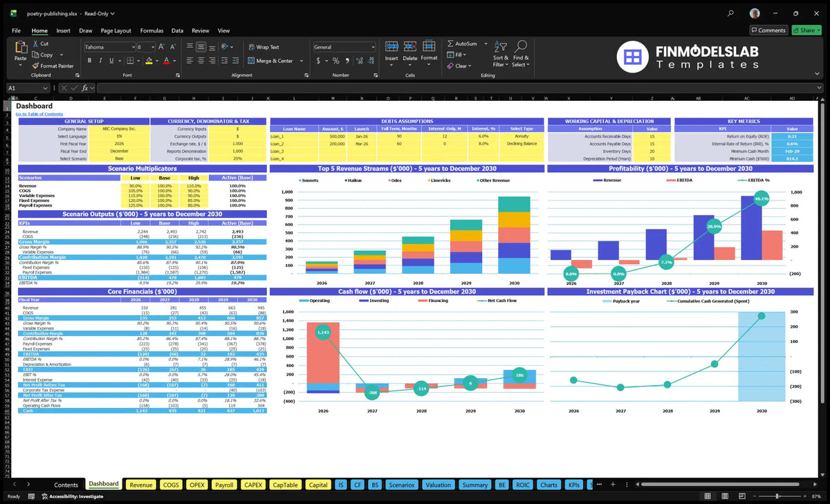Click the Font Color red swatch
830x504 pixels.
tap(165, 61)
